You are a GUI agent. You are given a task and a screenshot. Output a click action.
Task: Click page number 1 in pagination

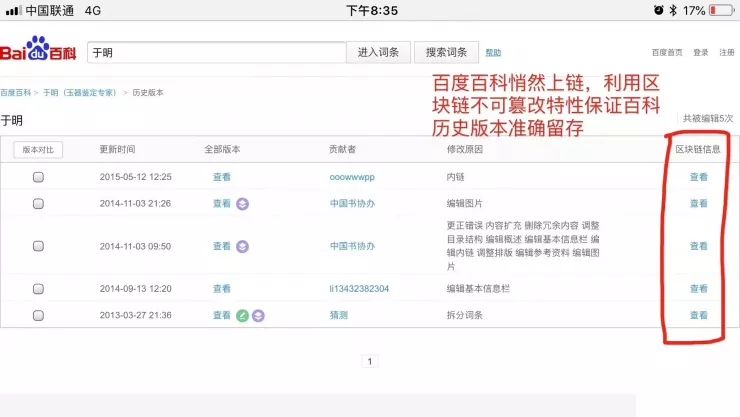pyautogui.click(x=370, y=361)
